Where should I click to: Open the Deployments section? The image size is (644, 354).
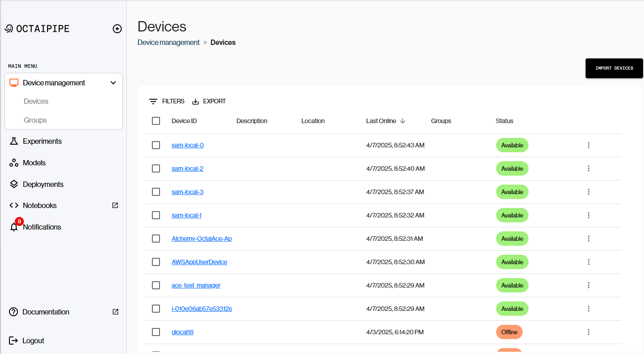[43, 184]
